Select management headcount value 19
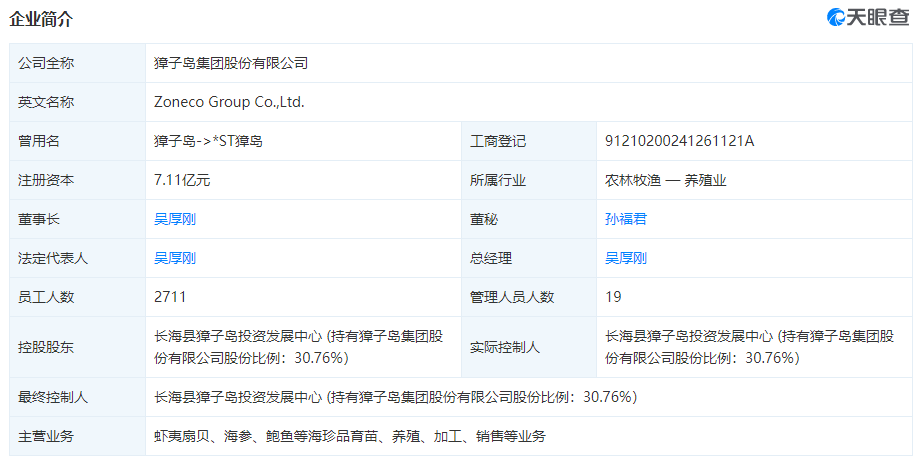Image resolution: width=923 pixels, height=467 pixels. pyautogui.click(x=613, y=297)
